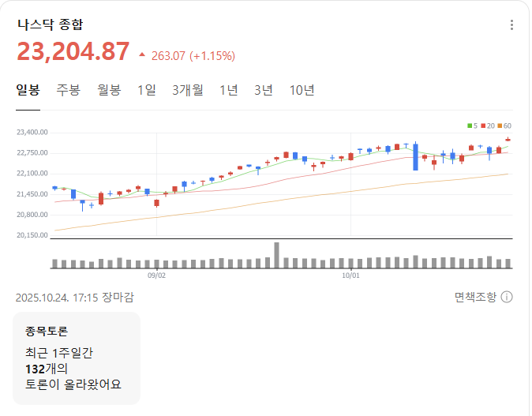
Task: Show the 1일 one-day chart
Action: tap(147, 90)
